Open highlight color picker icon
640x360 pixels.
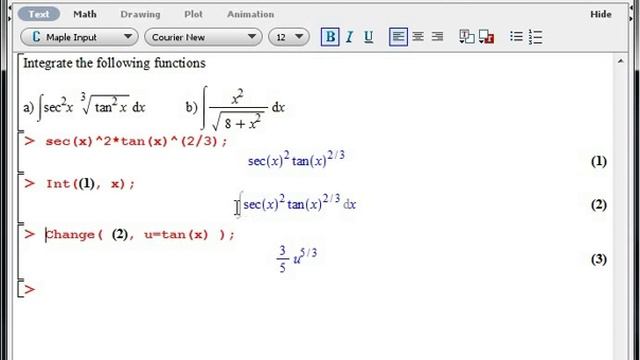[487, 37]
